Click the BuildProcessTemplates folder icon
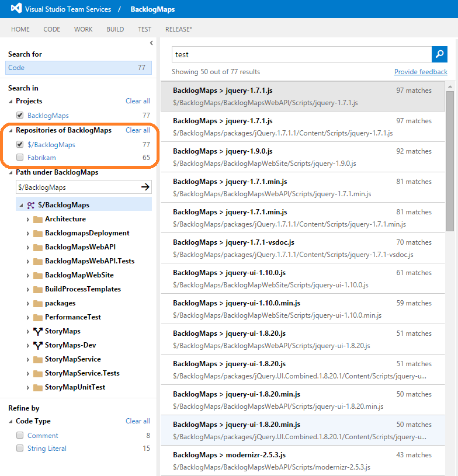This screenshot has height=476, width=458. click(37, 289)
